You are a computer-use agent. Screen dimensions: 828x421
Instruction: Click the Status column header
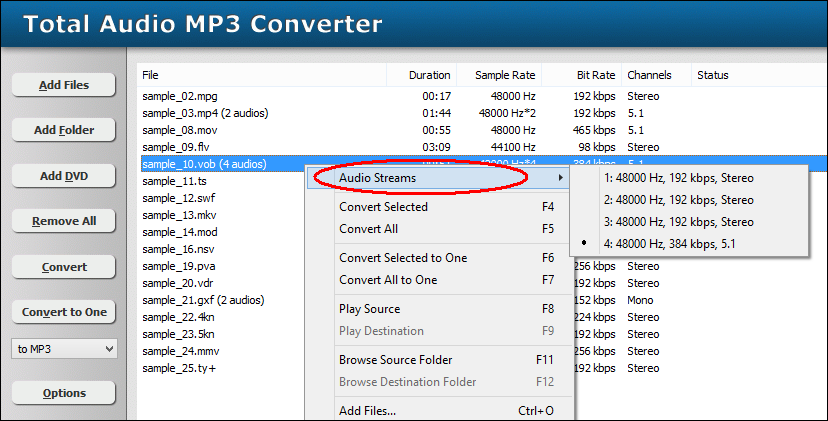(x=759, y=75)
